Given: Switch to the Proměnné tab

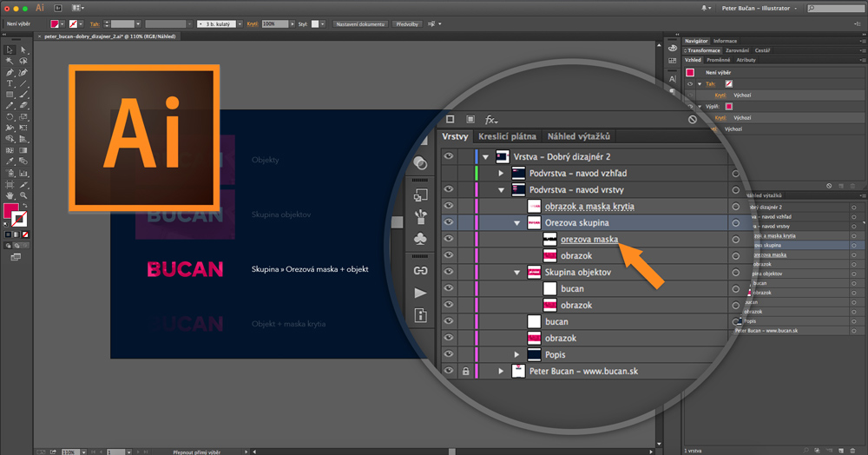Looking at the screenshot, I should 718,60.
